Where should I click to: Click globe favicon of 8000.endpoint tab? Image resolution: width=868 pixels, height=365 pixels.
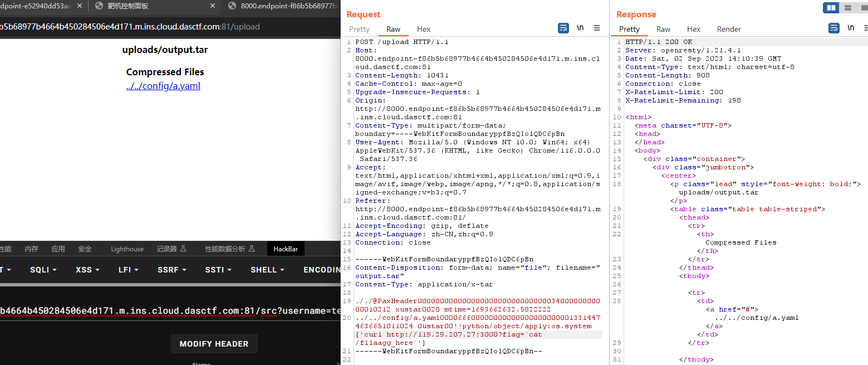232,6
